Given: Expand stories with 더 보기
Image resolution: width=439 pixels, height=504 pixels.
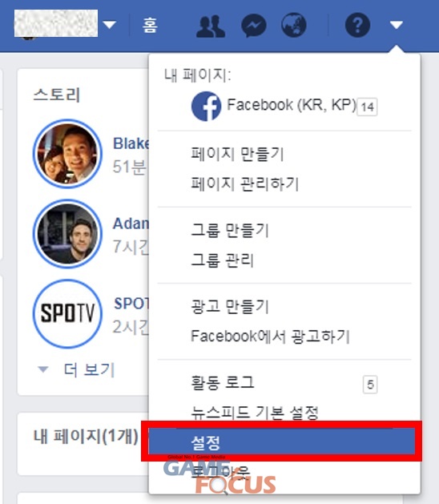Looking at the screenshot, I should click(89, 369).
